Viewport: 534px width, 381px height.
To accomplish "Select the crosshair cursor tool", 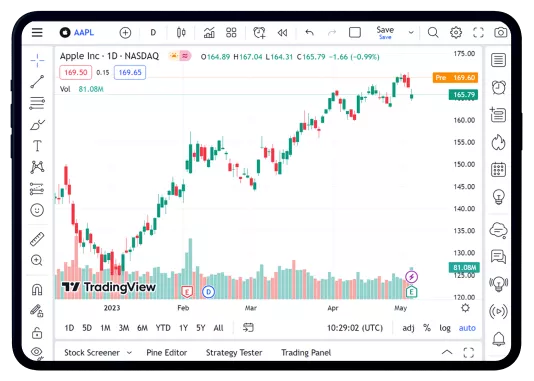I will click(37, 61).
